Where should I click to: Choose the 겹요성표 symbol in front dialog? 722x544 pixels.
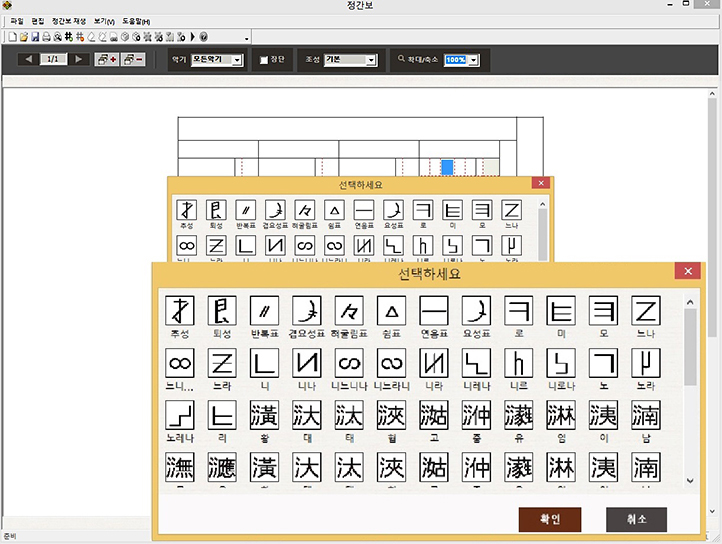[307, 310]
